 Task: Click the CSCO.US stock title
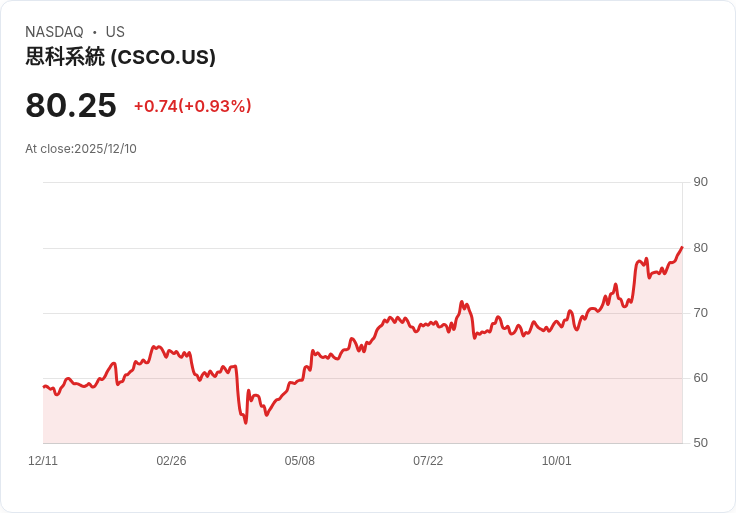120,57
